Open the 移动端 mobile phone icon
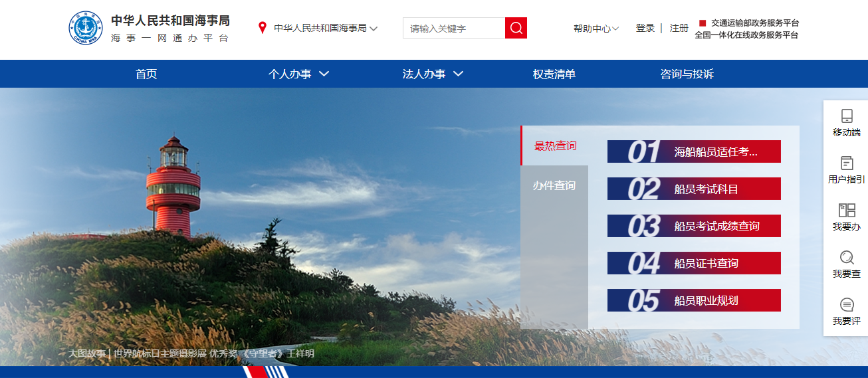The height and width of the screenshot is (378, 868). click(x=846, y=116)
